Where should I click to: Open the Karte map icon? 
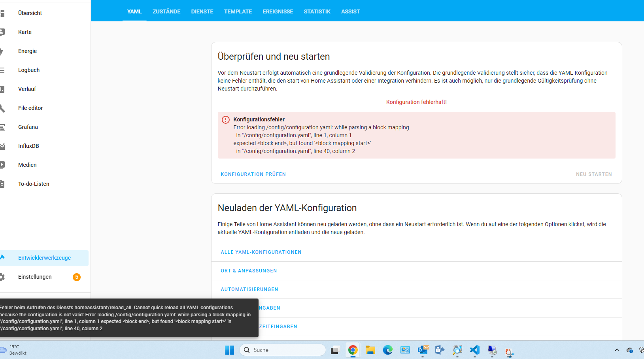click(x=2, y=32)
